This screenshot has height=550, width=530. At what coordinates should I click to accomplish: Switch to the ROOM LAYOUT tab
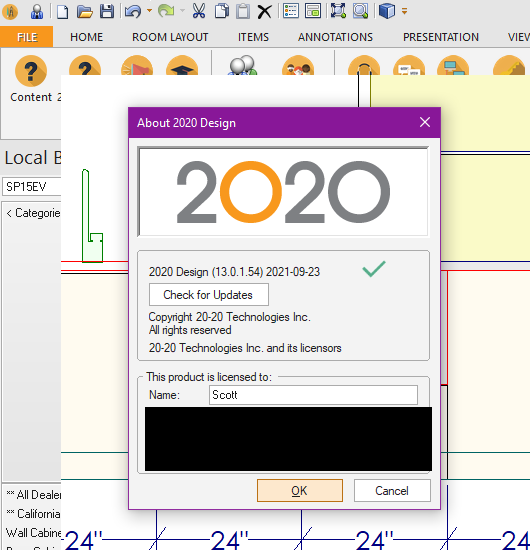(170, 37)
